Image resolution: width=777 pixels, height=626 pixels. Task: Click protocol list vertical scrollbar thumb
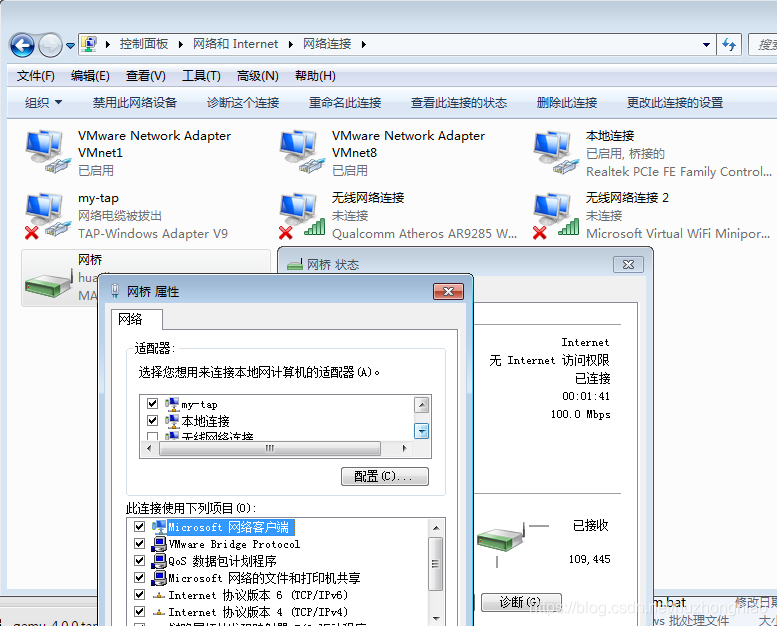pyautogui.click(x=436, y=564)
